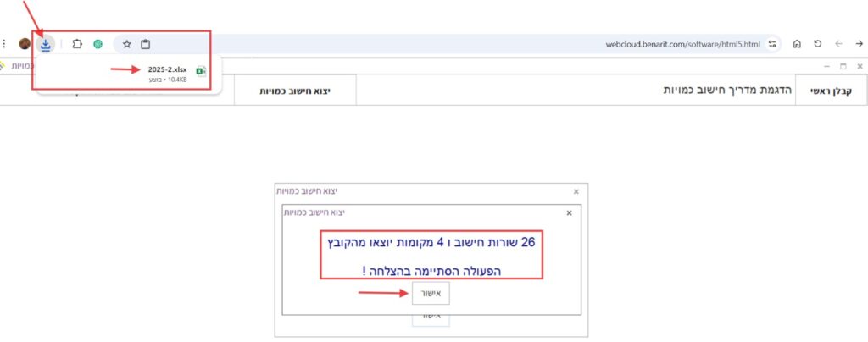Close the inner יצוא חישוב כמויות dialog
Image resolution: width=868 pixels, height=342 pixels.
[x=569, y=213]
